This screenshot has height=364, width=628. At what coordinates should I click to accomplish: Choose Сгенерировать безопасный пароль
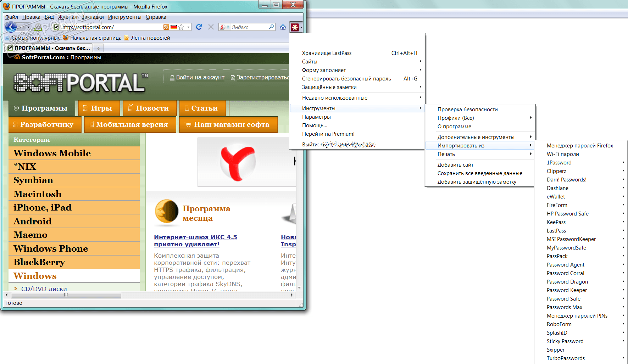(357, 79)
